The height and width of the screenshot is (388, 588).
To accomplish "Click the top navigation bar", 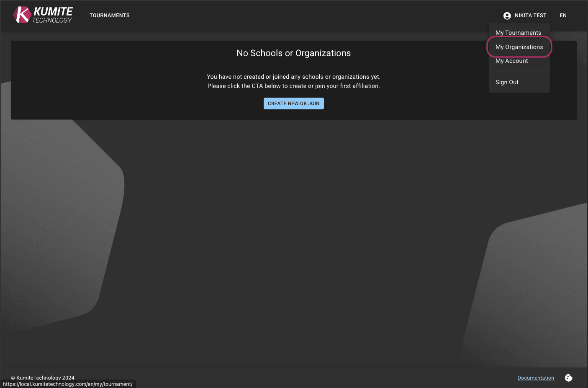I will (x=293, y=15).
